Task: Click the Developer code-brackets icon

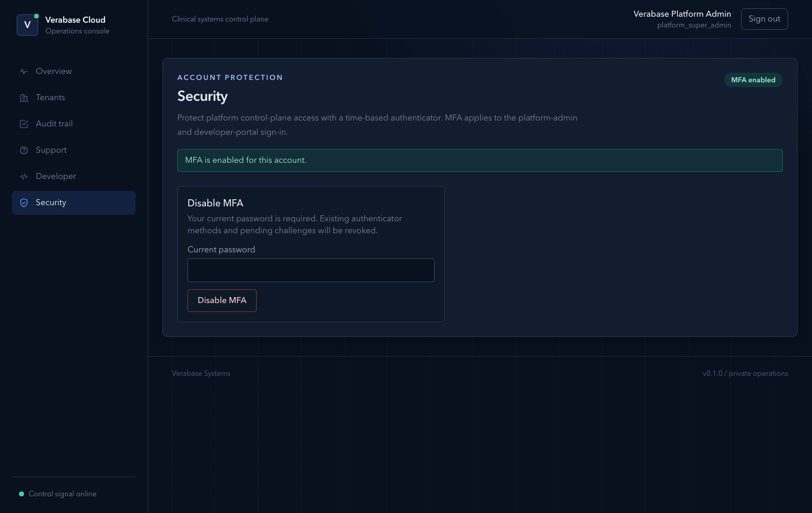Action: click(x=24, y=177)
